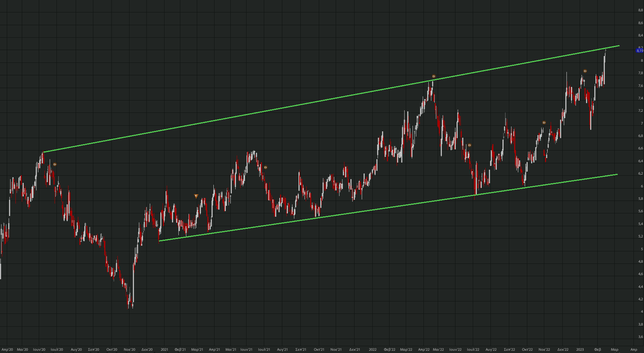Click the 5,6 price axis label
Image resolution: width=644 pixels, height=353 pixels.
[x=641, y=211]
